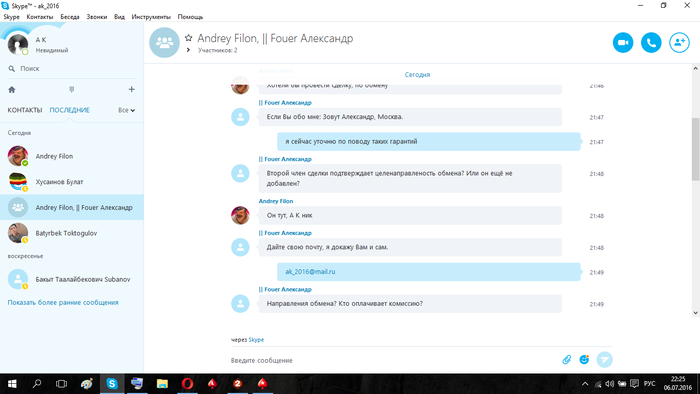
Task: Open the Windows Start menu
Action: tap(12, 384)
